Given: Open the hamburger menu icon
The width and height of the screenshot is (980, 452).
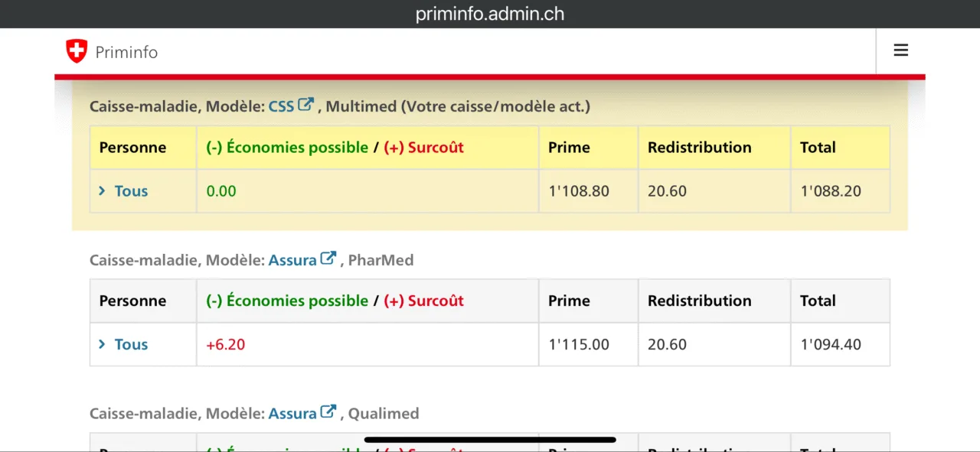Looking at the screenshot, I should 900,50.
